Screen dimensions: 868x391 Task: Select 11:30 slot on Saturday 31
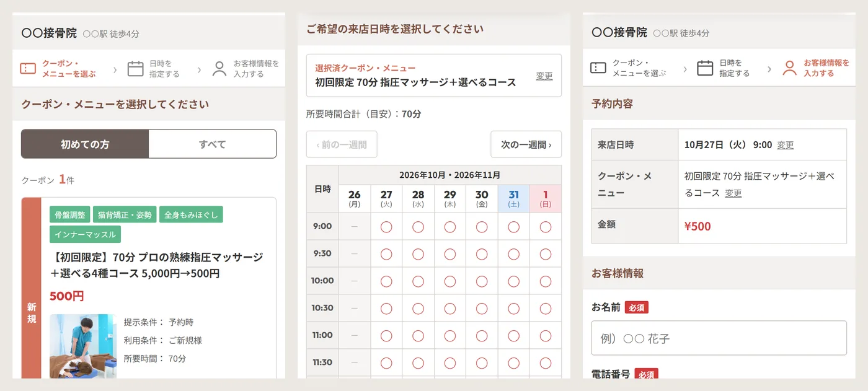pos(513,363)
